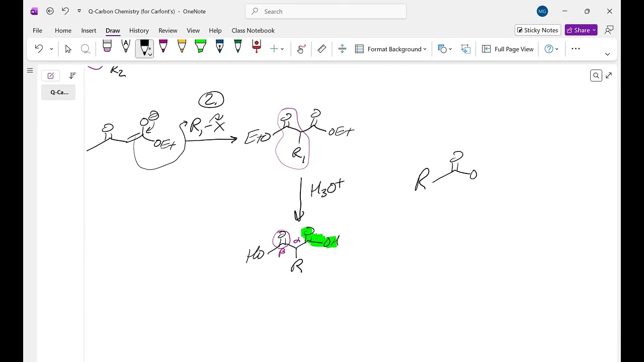The height and width of the screenshot is (362, 644).
Task: Select the magenta pen
Action: coord(163,47)
